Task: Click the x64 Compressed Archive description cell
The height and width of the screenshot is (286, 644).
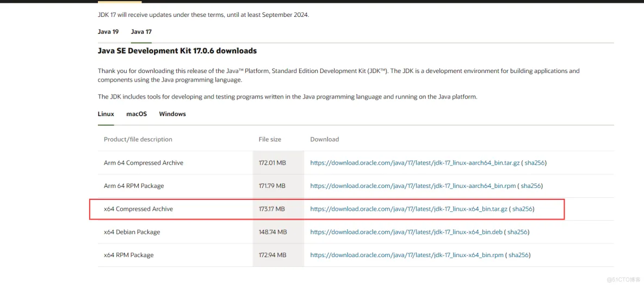Action: [x=138, y=209]
